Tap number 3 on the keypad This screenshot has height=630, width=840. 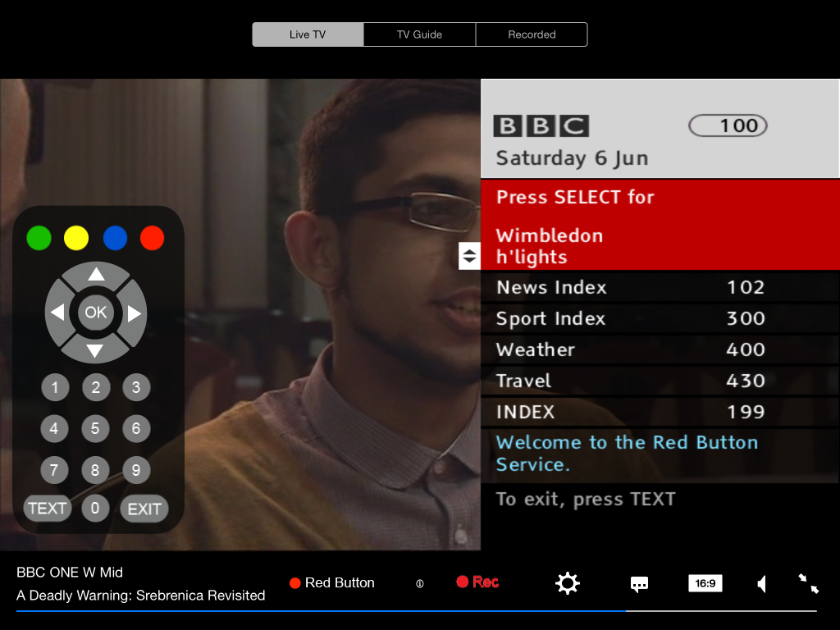(x=136, y=387)
